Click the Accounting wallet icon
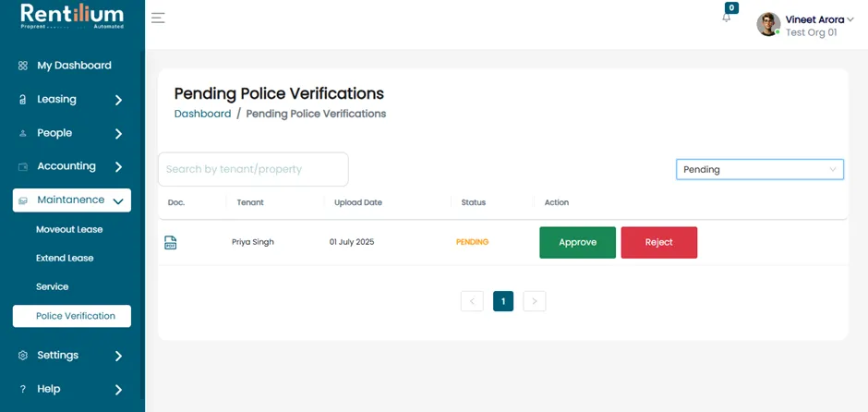868x412 pixels. point(23,166)
